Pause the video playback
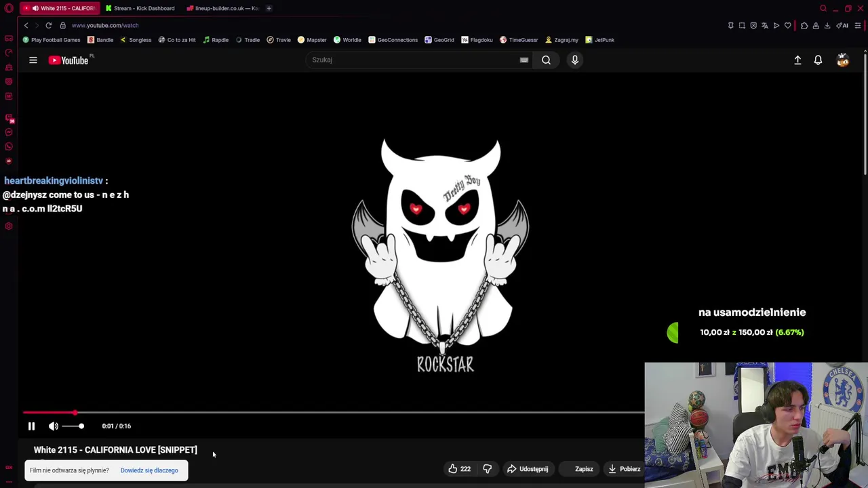868x488 pixels. [x=31, y=426]
